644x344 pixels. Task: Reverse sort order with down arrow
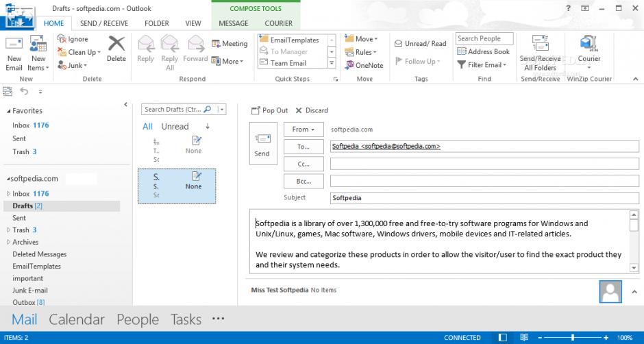208,126
